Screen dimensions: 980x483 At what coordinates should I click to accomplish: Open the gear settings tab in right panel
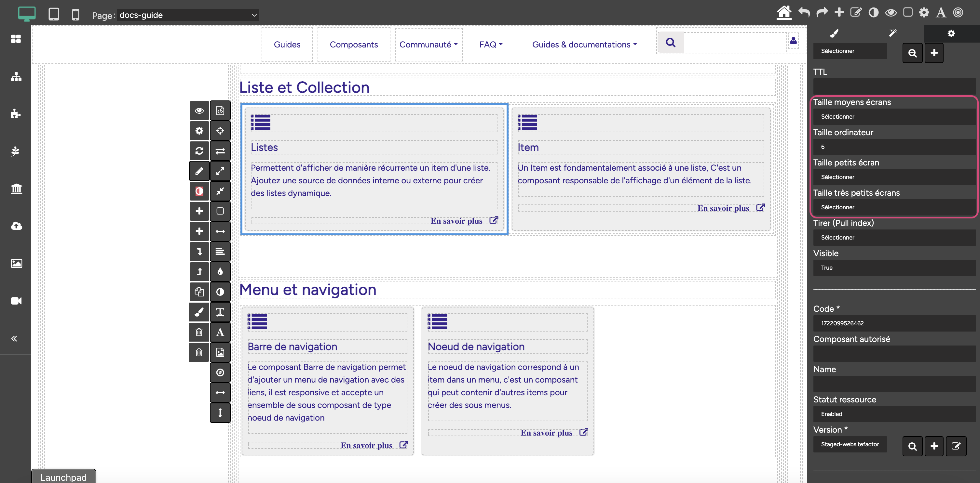[951, 33]
